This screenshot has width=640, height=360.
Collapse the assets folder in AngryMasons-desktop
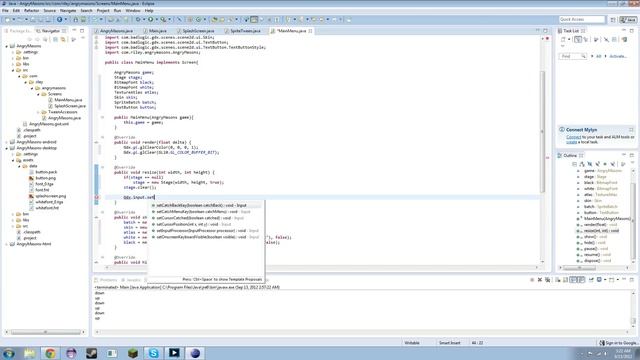(13, 160)
